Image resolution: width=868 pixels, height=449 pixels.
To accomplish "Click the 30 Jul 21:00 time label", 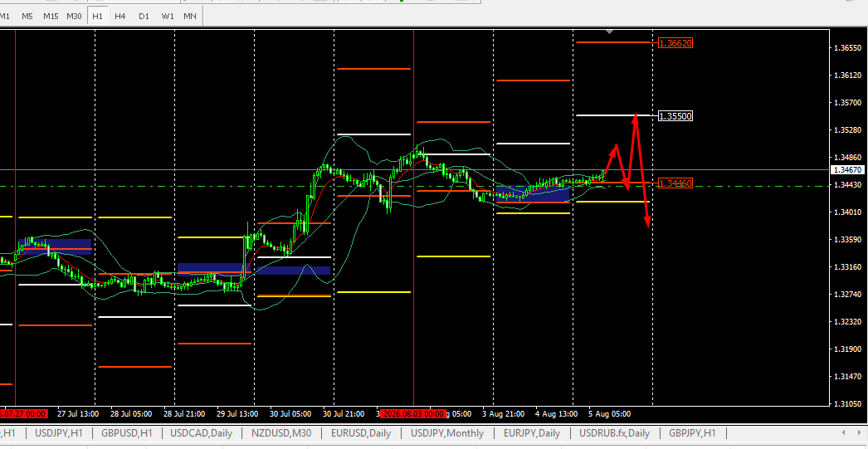I will [x=344, y=413].
